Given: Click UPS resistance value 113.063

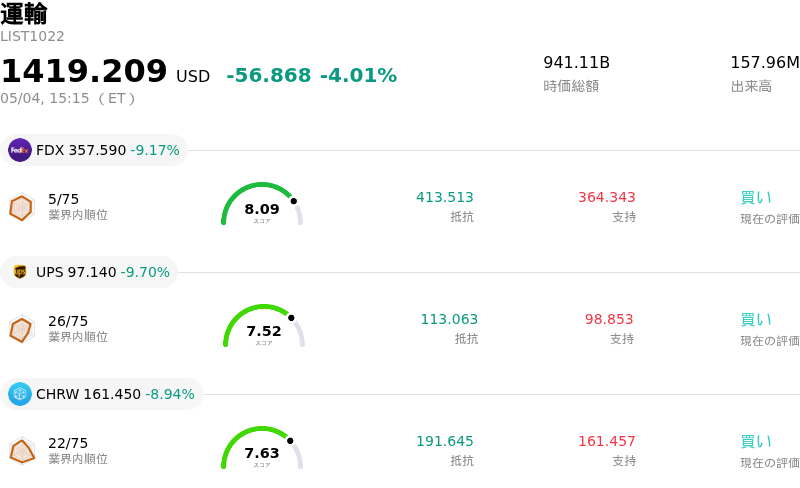Looking at the screenshot, I should 449,319.
